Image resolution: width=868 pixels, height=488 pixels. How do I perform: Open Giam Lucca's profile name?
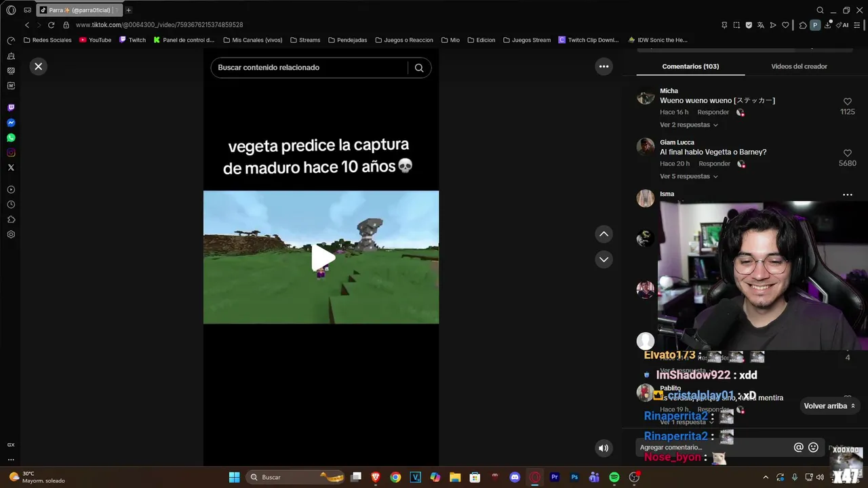[x=677, y=142]
